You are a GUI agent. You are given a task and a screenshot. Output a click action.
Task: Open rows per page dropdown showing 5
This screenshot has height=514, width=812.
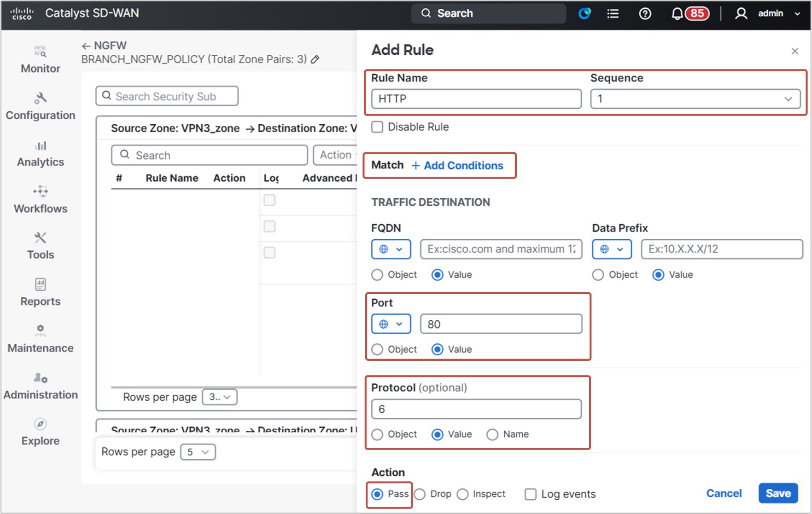tap(198, 452)
